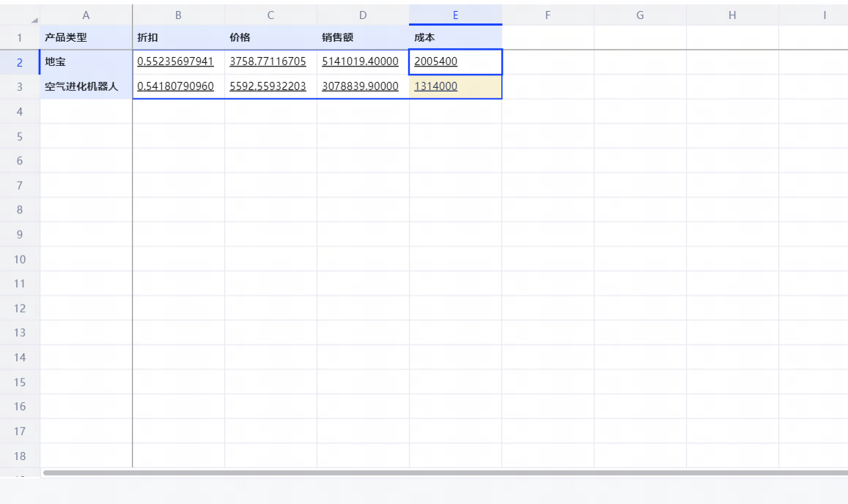Click the 5141019.40000 sales value
This screenshot has width=848, height=504.
360,62
